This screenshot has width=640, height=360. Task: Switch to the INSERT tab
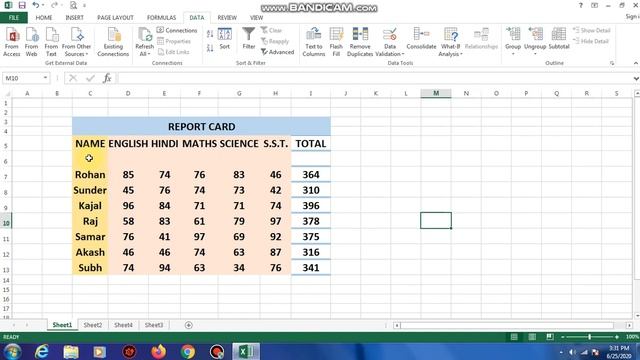tap(74, 18)
